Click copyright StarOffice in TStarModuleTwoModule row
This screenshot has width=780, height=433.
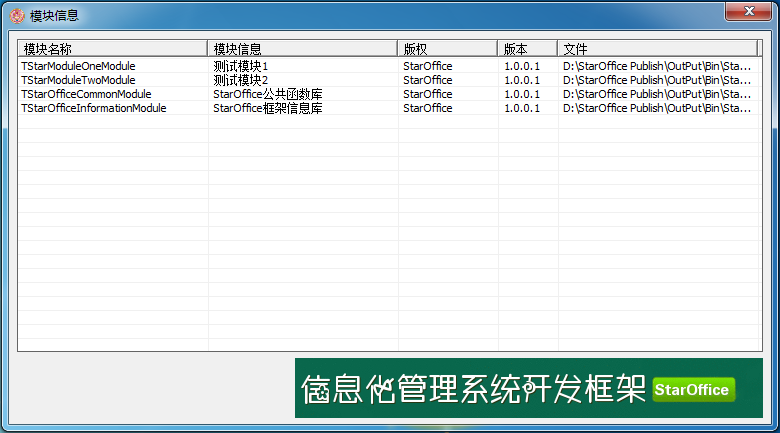(x=428, y=80)
